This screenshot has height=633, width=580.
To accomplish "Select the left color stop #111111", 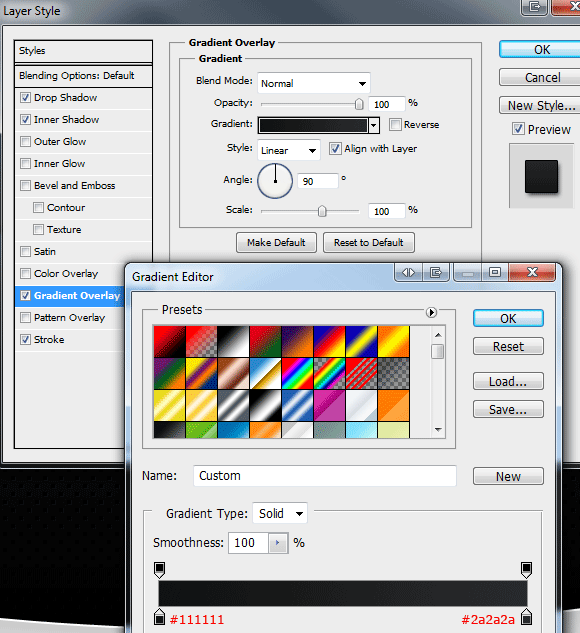I will point(159,617).
